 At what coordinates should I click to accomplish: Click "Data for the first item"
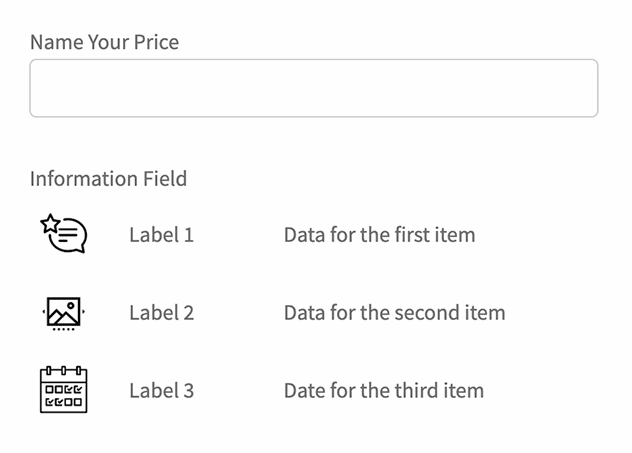[379, 235]
